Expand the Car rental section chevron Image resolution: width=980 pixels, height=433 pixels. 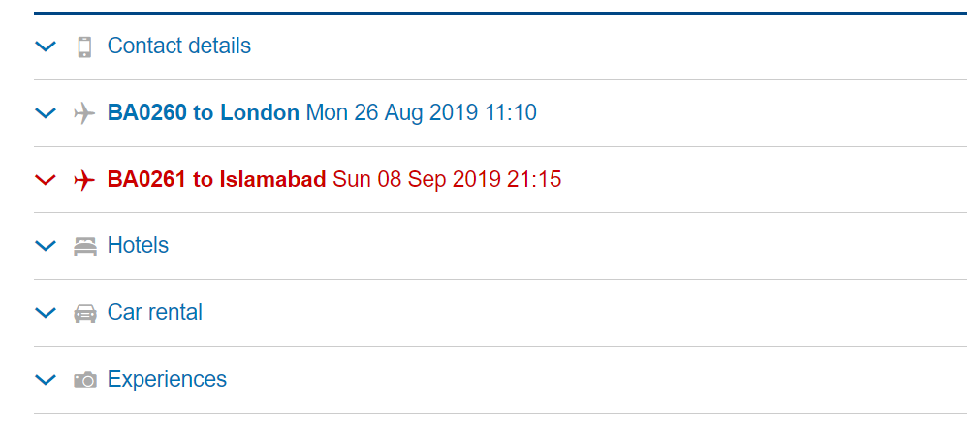pos(46,313)
